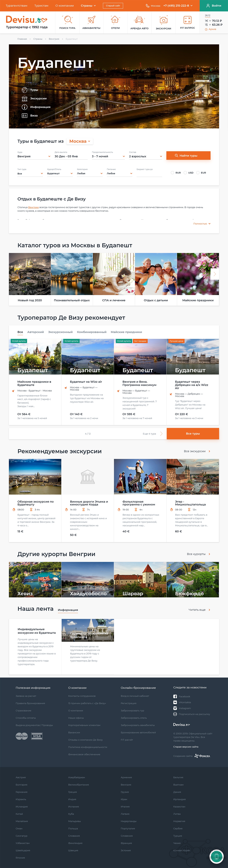Click the Все туры button
This screenshot has width=228, height=868.
[x=193, y=434]
